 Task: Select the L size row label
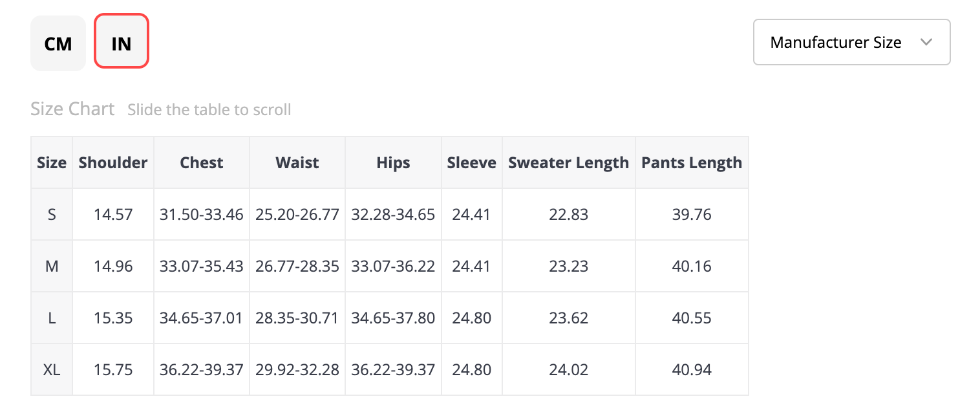click(52, 318)
